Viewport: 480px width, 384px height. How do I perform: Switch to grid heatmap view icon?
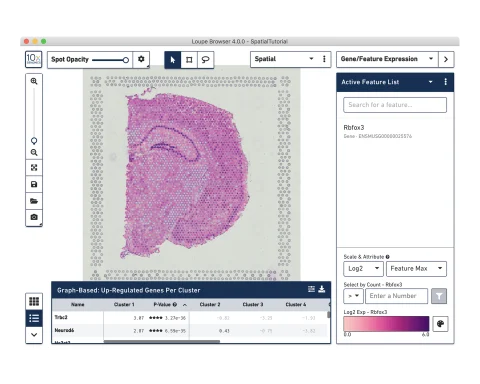coord(34,301)
